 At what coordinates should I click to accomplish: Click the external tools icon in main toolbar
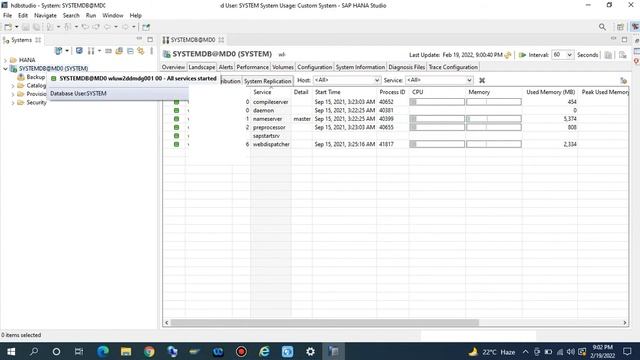[146, 27]
